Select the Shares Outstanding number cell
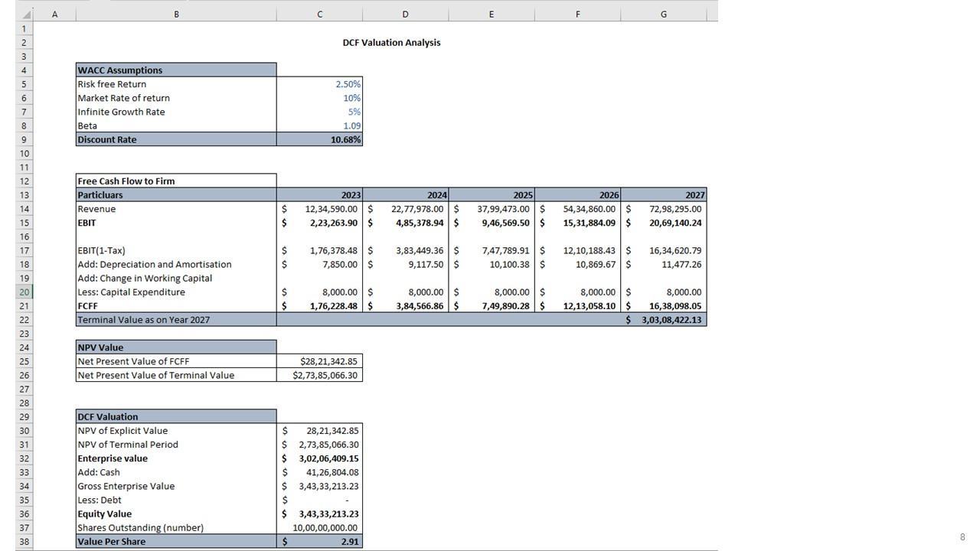 [x=319, y=527]
